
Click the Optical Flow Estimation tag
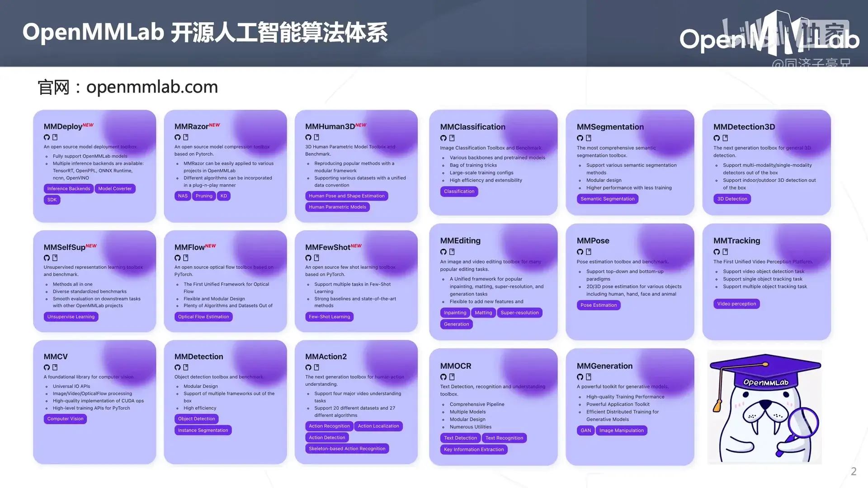203,317
